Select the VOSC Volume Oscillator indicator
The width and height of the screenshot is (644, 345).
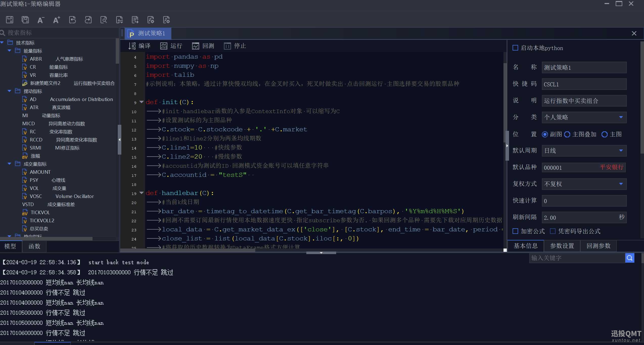click(x=58, y=196)
